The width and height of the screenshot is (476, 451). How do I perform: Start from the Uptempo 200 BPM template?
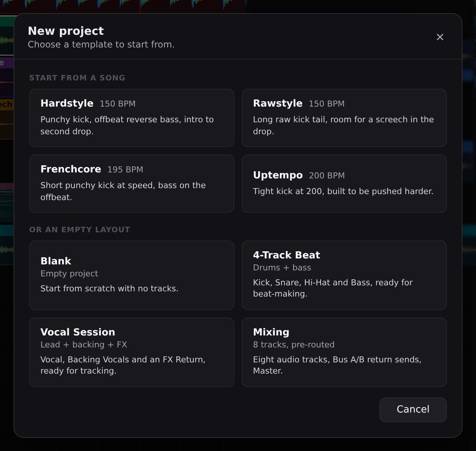344,184
